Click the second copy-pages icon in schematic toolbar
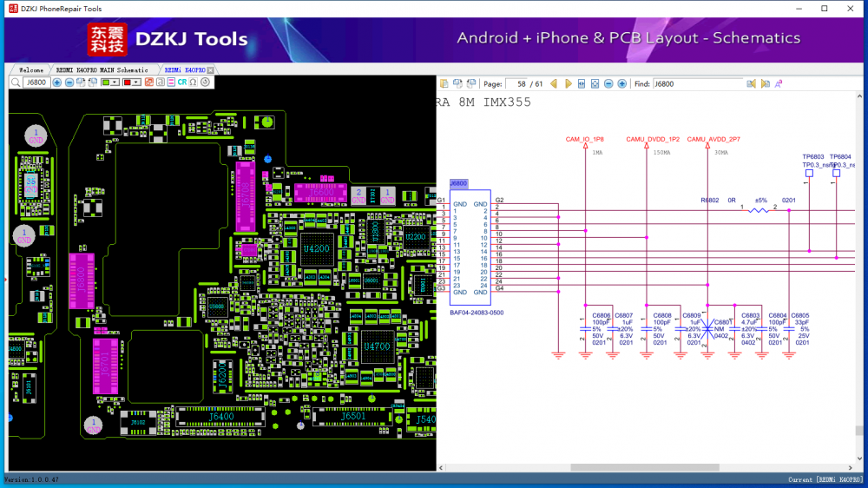The image size is (868, 488). 457,84
